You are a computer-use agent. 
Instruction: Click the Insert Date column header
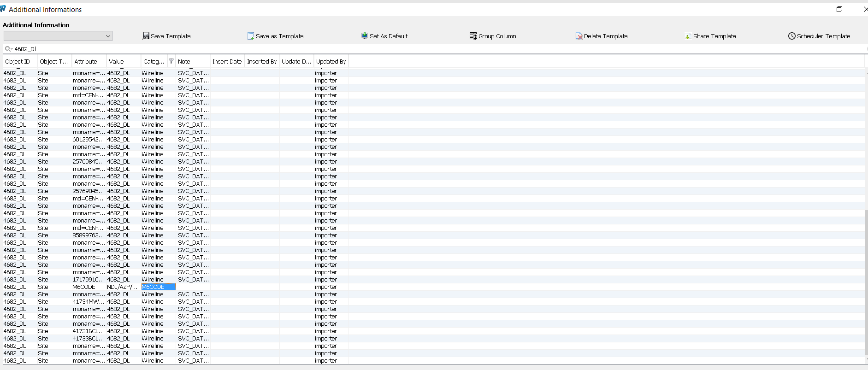227,62
